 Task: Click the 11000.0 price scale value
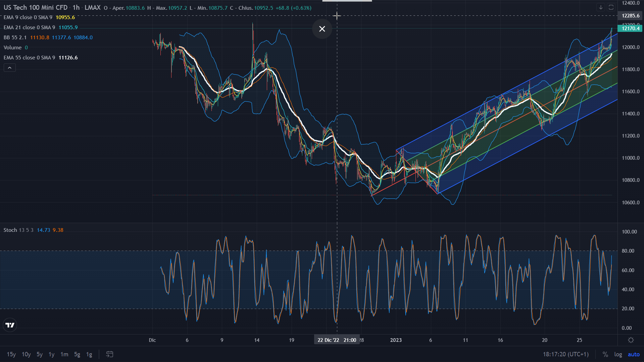click(631, 158)
